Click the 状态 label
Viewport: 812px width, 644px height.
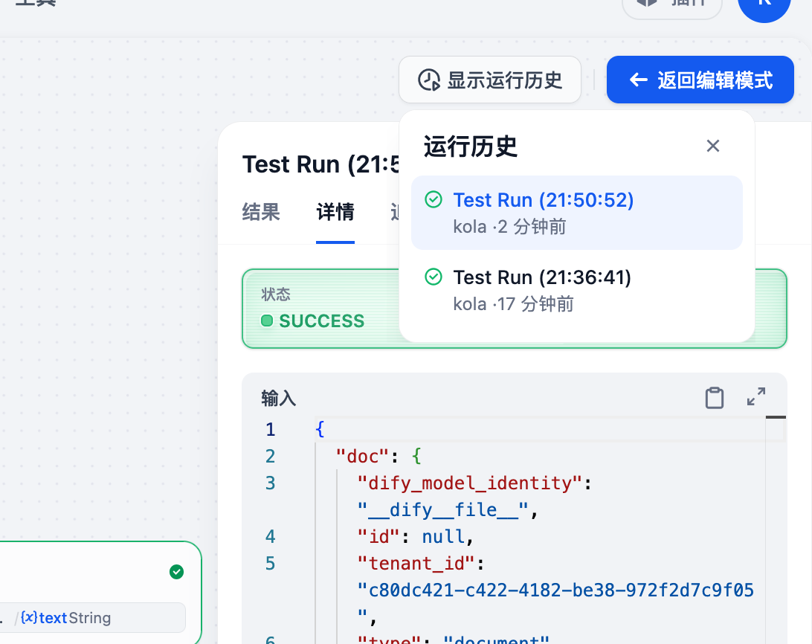point(275,294)
